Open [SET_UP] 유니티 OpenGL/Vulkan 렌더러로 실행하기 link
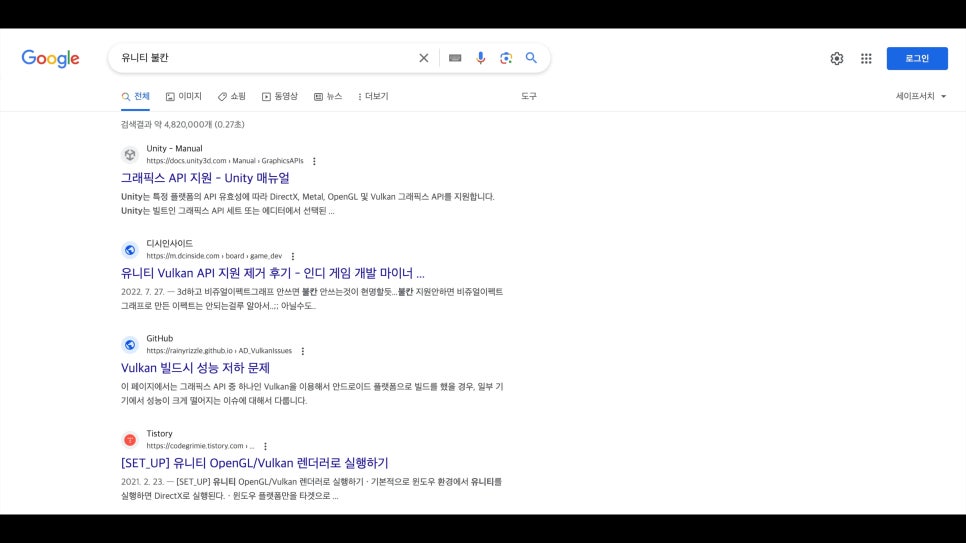The image size is (966, 543). point(254,463)
